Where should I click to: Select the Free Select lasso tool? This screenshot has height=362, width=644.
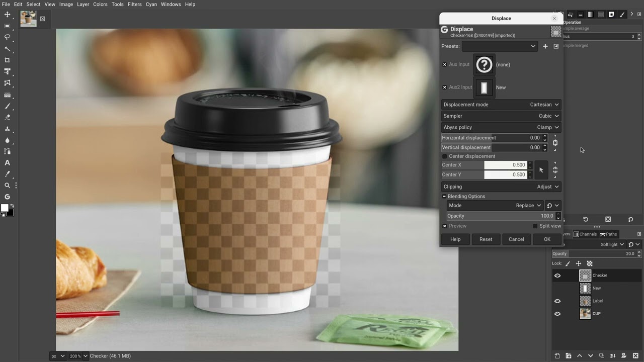(x=7, y=37)
